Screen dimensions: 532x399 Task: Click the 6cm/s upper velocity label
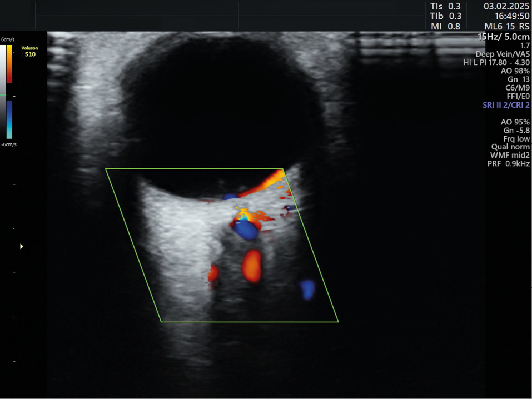pyautogui.click(x=8, y=39)
